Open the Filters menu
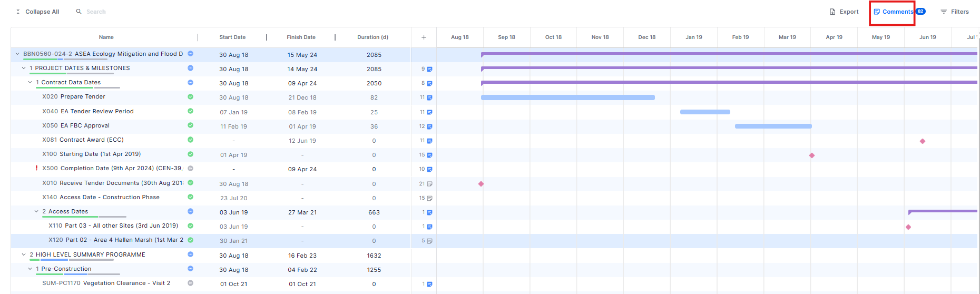980x294 pixels. coord(955,12)
